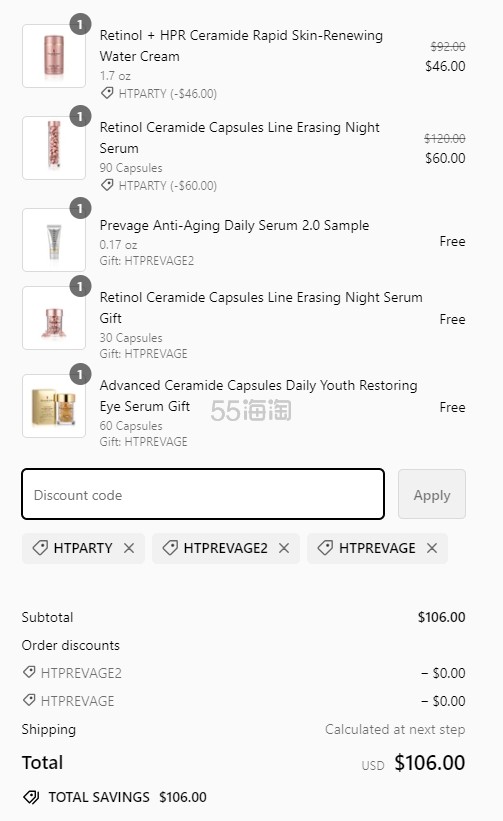Click the Apply discount button
Screen dimensions: 503x821
432,494
